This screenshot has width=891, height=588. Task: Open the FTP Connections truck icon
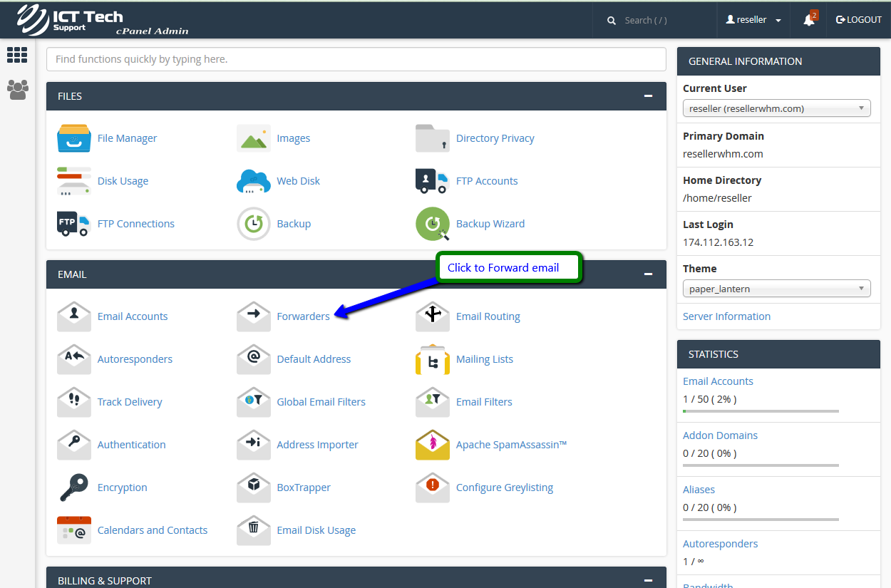tap(74, 224)
